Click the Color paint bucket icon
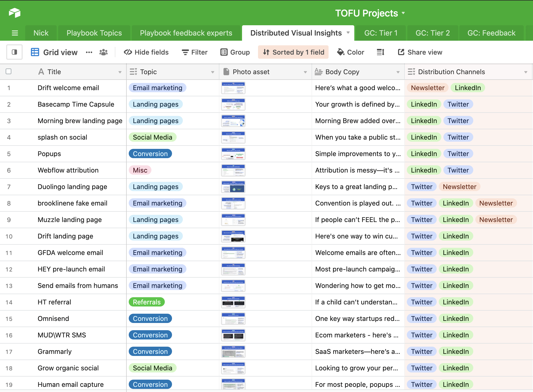533x392 pixels. tap(341, 52)
